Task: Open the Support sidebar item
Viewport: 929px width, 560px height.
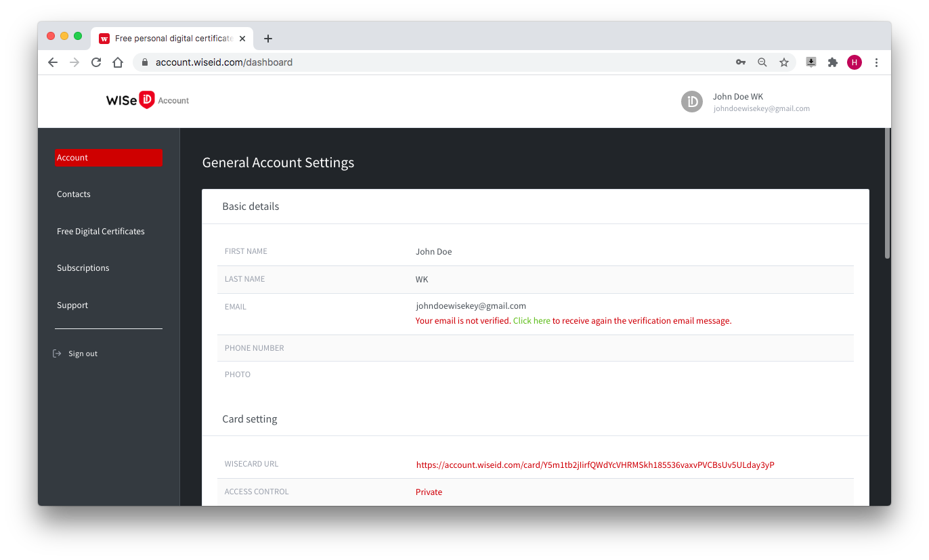Action: [72, 305]
